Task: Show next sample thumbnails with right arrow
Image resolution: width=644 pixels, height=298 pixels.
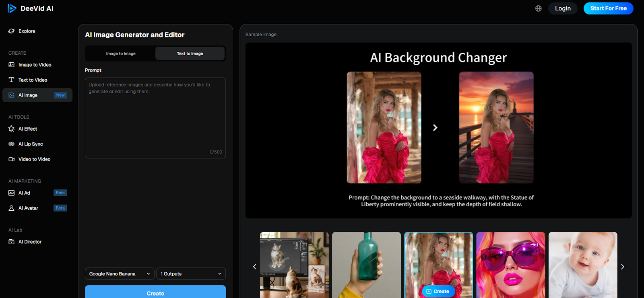Action: (622, 267)
